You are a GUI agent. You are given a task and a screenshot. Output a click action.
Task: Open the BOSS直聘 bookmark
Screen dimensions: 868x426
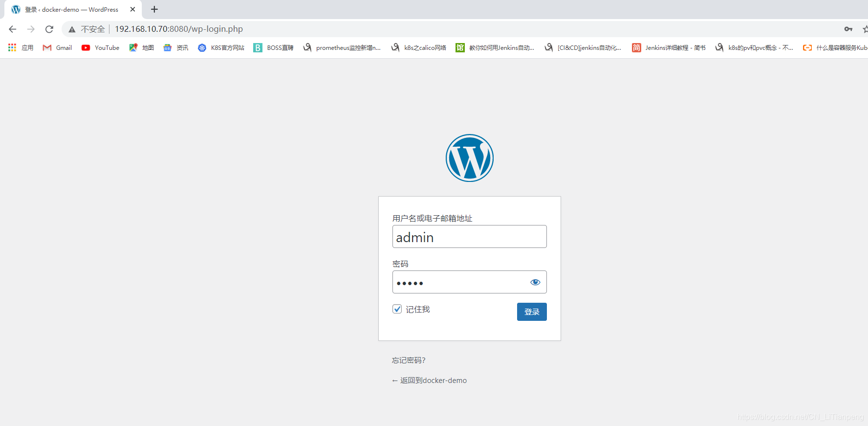coord(273,47)
